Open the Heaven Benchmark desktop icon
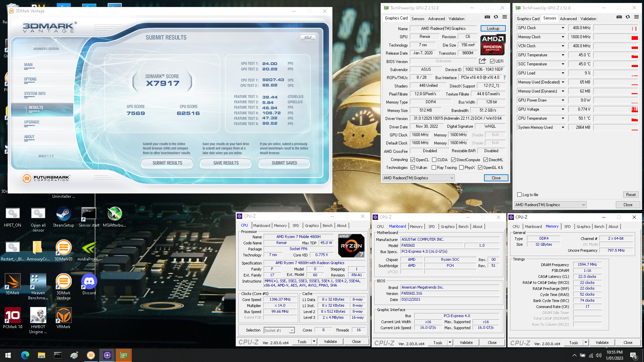Image resolution: width=644 pixels, height=362 pixels. [38, 287]
